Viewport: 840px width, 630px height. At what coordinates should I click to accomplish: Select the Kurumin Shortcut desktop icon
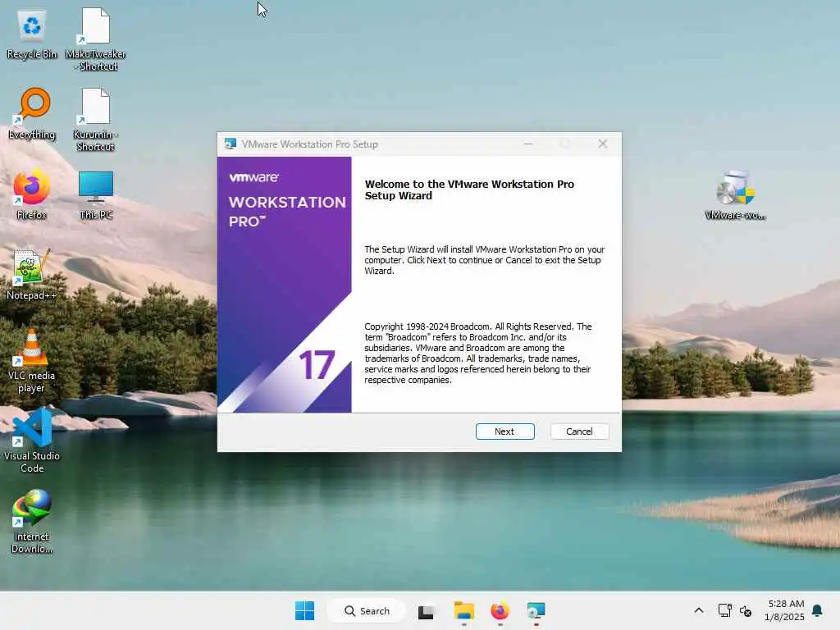95,120
